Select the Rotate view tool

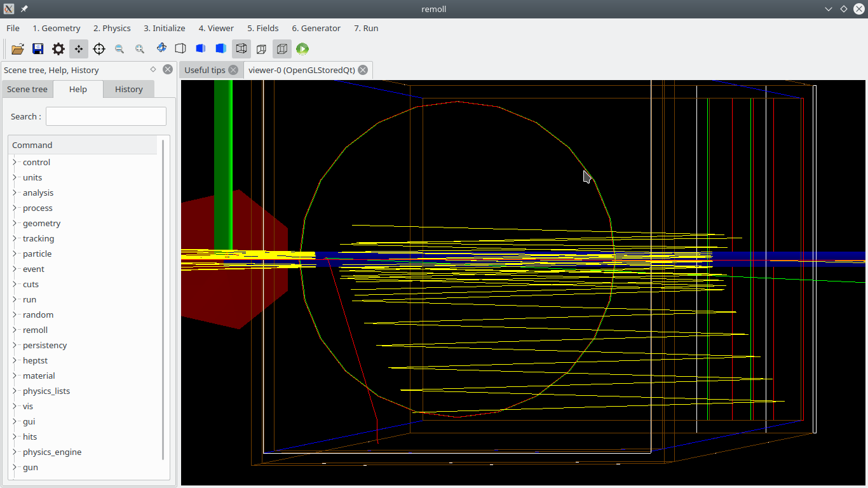coord(161,48)
